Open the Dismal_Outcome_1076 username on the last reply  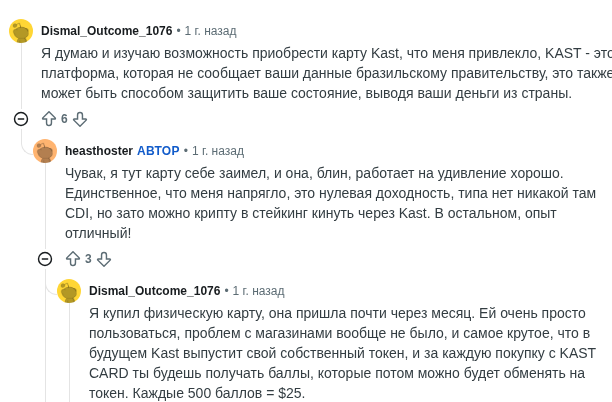tap(154, 291)
